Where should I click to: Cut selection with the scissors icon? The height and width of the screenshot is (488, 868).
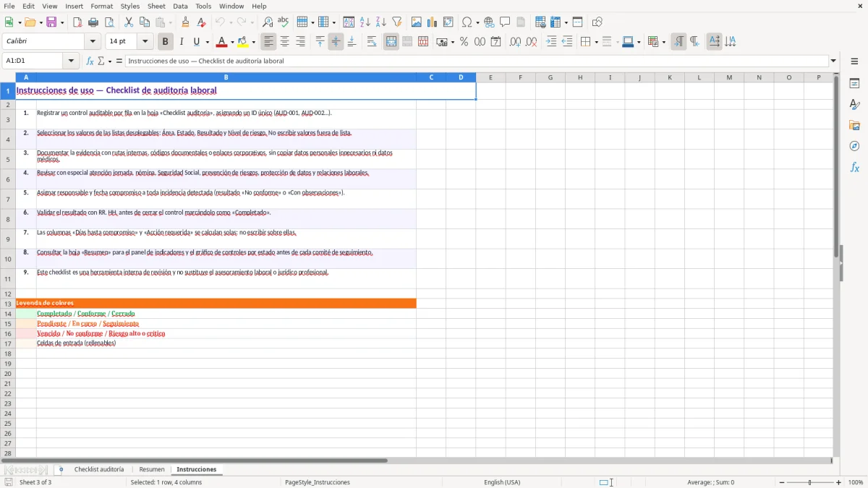pos(129,22)
